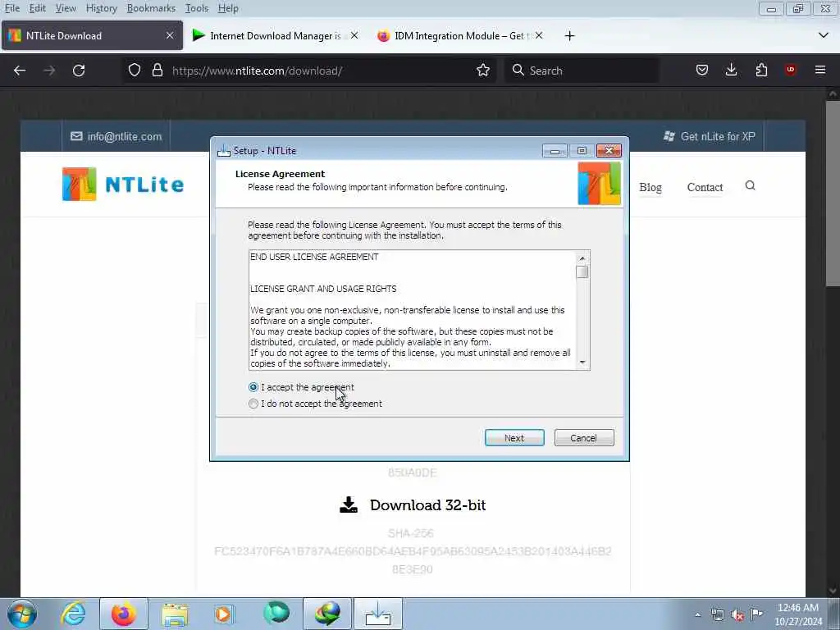This screenshot has height=630, width=840.
Task: Click Next in the NTLite setup dialog
Action: 514,438
